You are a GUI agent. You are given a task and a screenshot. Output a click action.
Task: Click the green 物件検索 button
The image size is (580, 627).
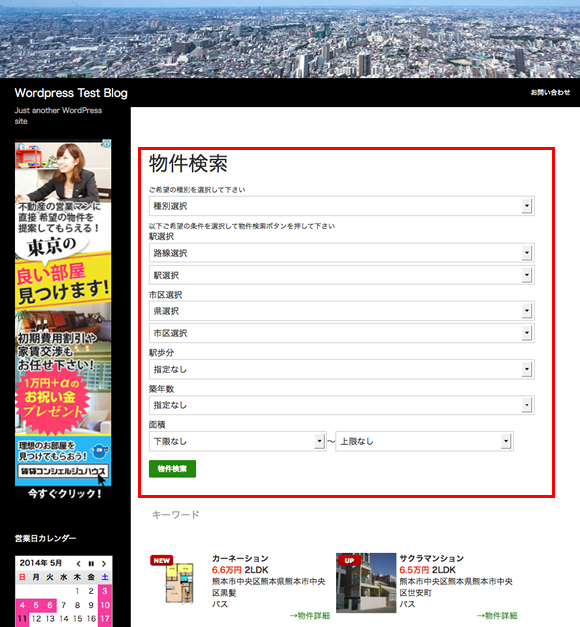pos(172,469)
